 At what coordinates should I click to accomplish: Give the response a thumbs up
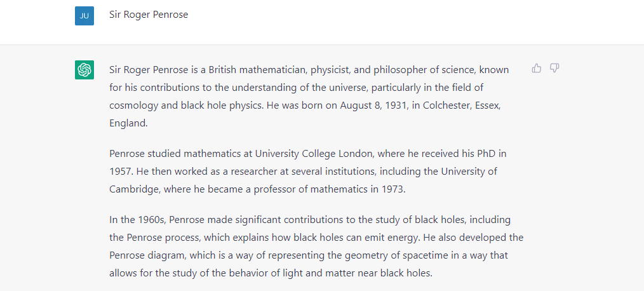click(537, 68)
